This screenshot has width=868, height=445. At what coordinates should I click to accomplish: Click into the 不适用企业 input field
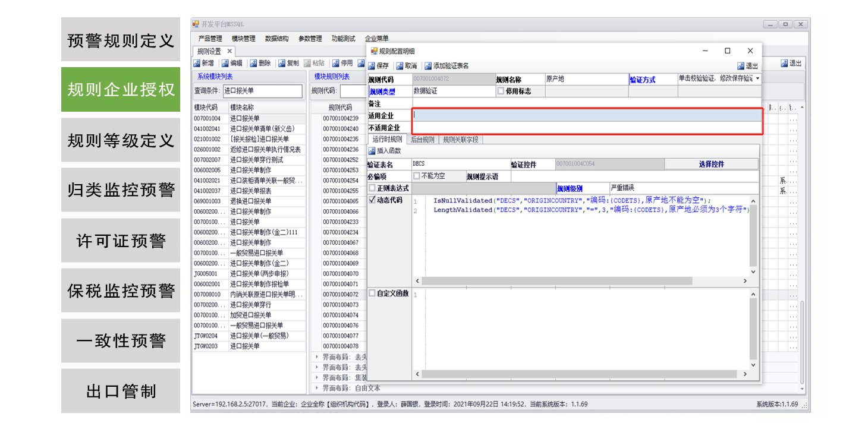coord(586,127)
